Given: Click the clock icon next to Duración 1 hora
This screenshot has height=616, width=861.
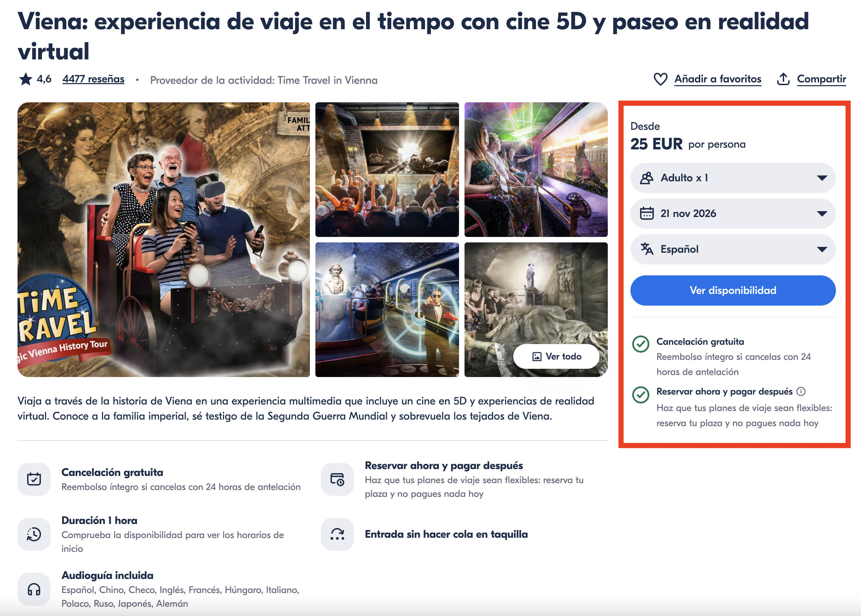Looking at the screenshot, I should (34, 534).
